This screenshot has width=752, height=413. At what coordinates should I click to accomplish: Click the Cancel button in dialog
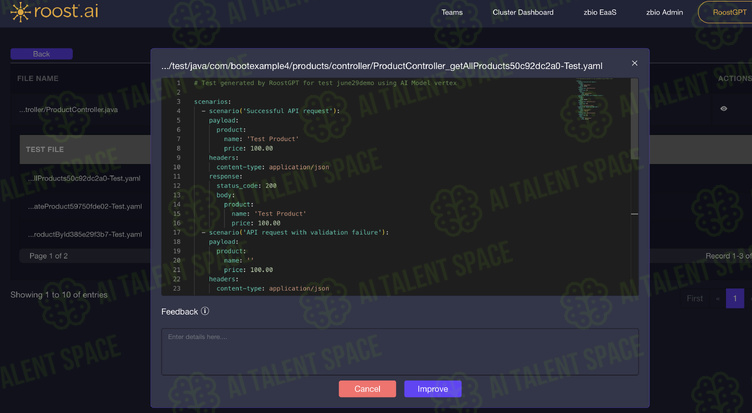[x=367, y=389]
